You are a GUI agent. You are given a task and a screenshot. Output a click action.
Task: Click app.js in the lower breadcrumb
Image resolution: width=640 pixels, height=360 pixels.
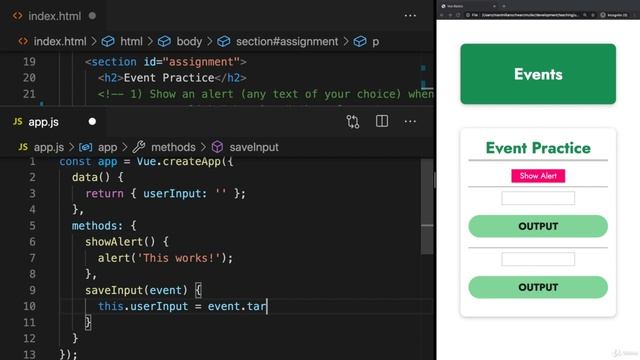[49, 147]
